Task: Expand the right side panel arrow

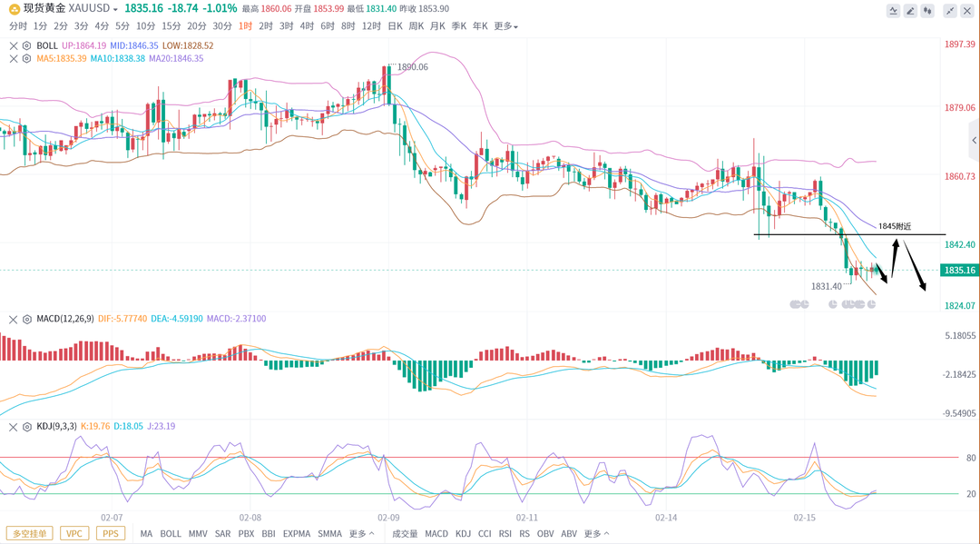Action: [x=974, y=141]
